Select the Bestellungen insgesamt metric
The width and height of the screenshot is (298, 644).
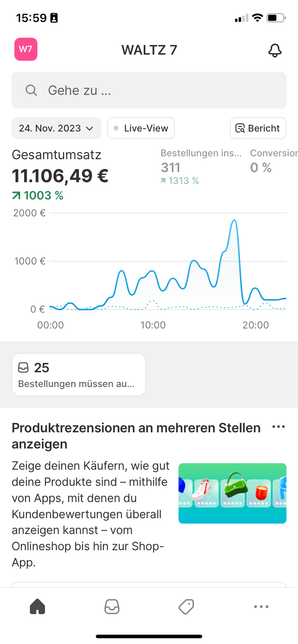pyautogui.click(x=201, y=167)
